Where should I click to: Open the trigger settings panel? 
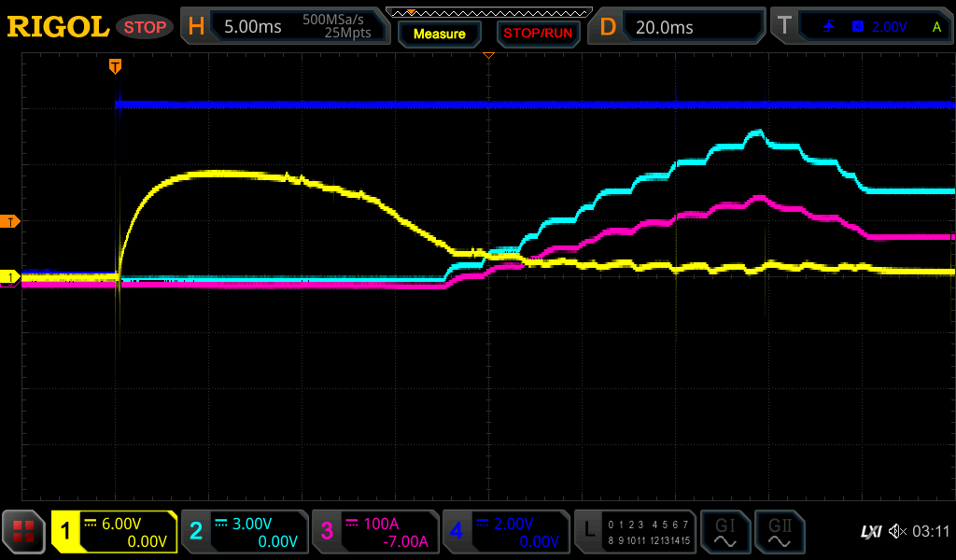pyautogui.click(x=865, y=26)
